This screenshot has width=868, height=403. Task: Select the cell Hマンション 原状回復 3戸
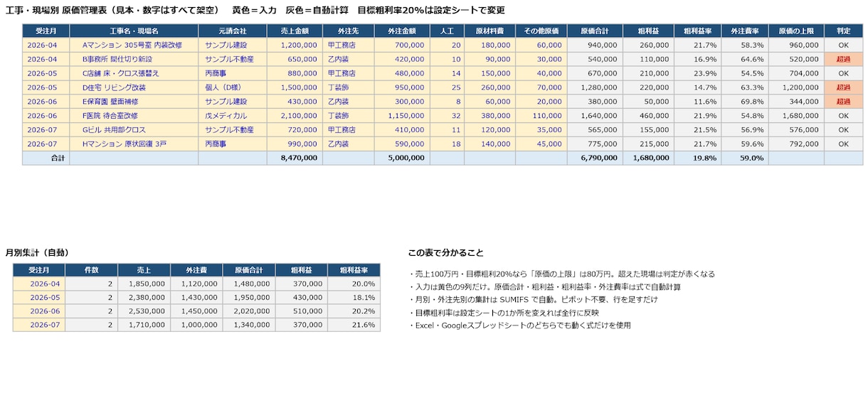134,144
